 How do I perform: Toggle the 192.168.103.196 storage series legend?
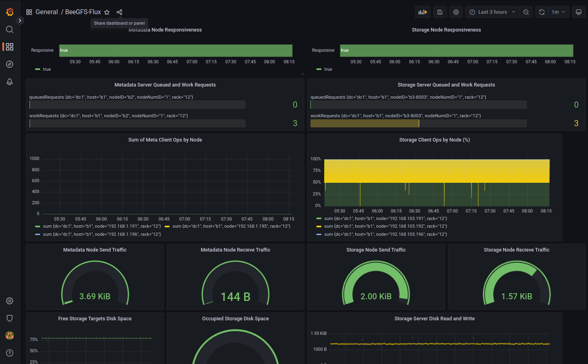click(386, 235)
